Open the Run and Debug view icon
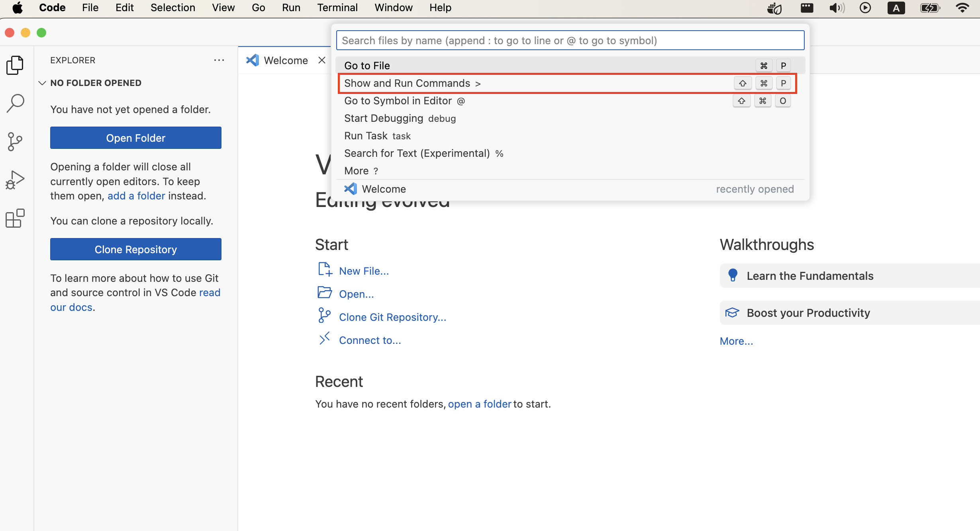Viewport: 980px width, 531px height. 15,180
